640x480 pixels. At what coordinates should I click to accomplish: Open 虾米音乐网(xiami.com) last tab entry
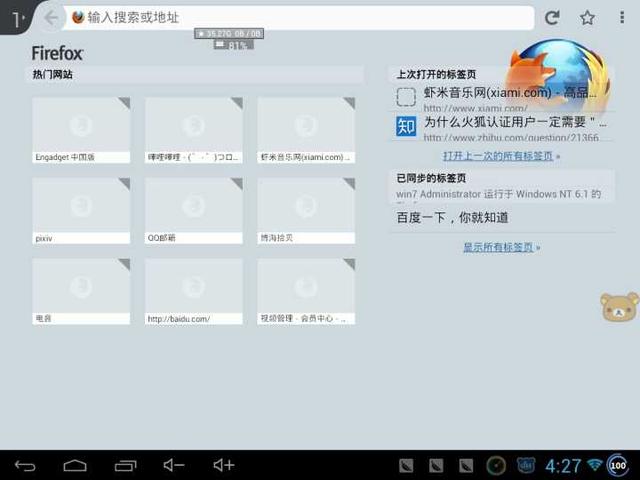(x=503, y=98)
